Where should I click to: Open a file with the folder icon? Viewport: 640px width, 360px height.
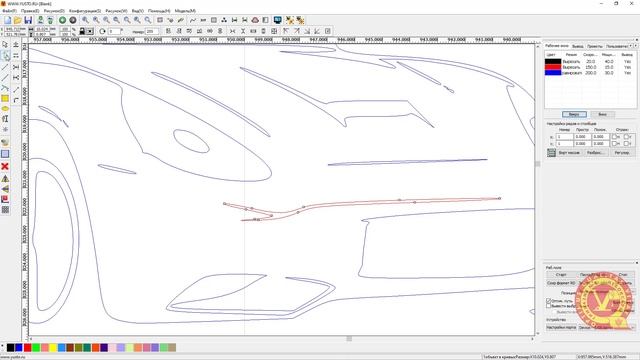click(18, 20)
